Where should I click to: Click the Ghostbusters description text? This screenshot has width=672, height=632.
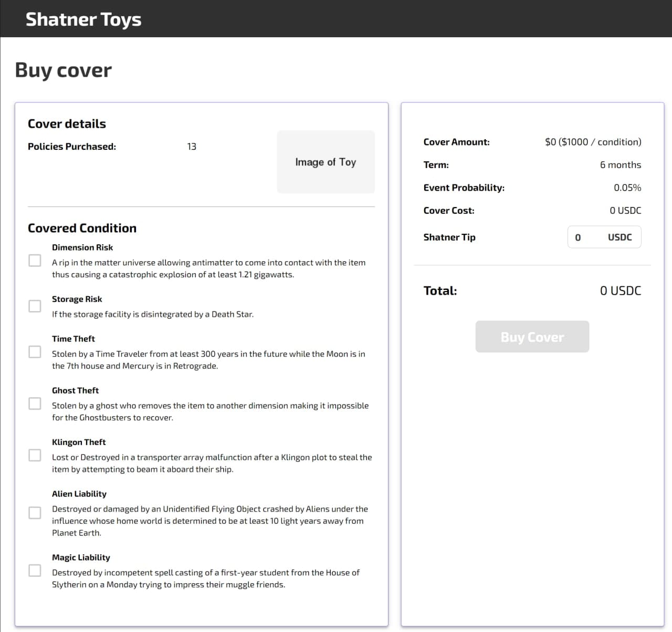(x=210, y=411)
